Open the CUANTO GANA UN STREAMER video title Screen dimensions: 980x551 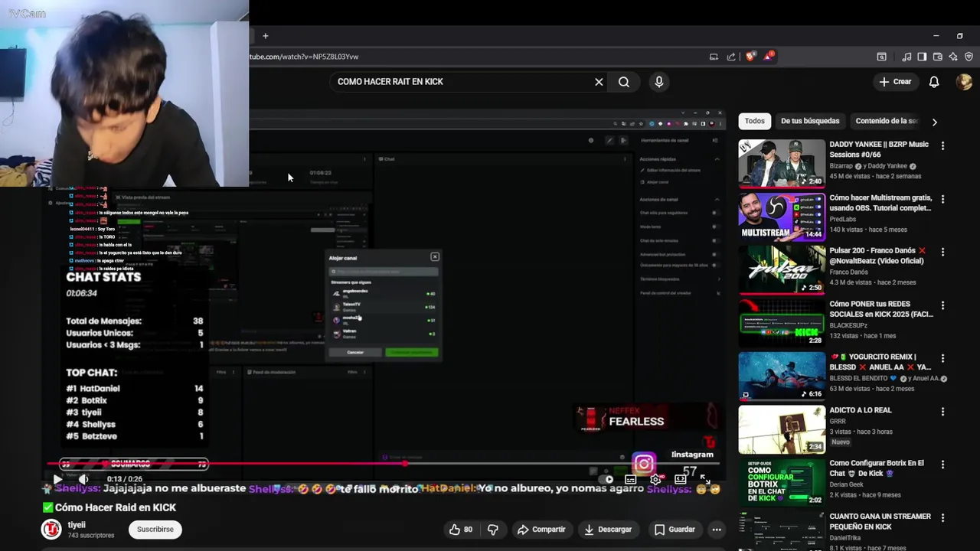coord(880,521)
